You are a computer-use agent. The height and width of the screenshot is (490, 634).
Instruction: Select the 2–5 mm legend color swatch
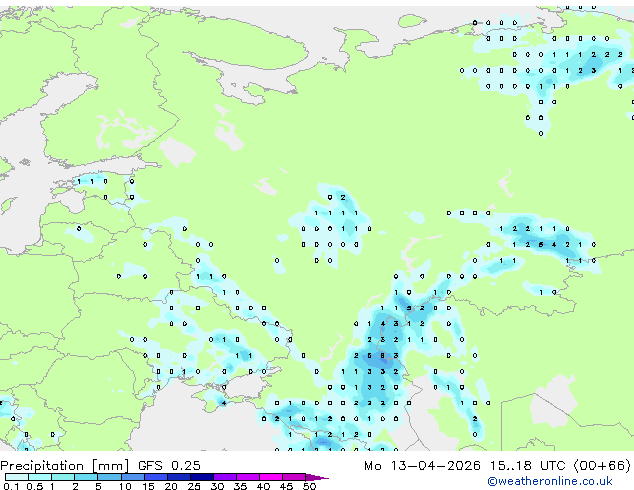(86, 477)
